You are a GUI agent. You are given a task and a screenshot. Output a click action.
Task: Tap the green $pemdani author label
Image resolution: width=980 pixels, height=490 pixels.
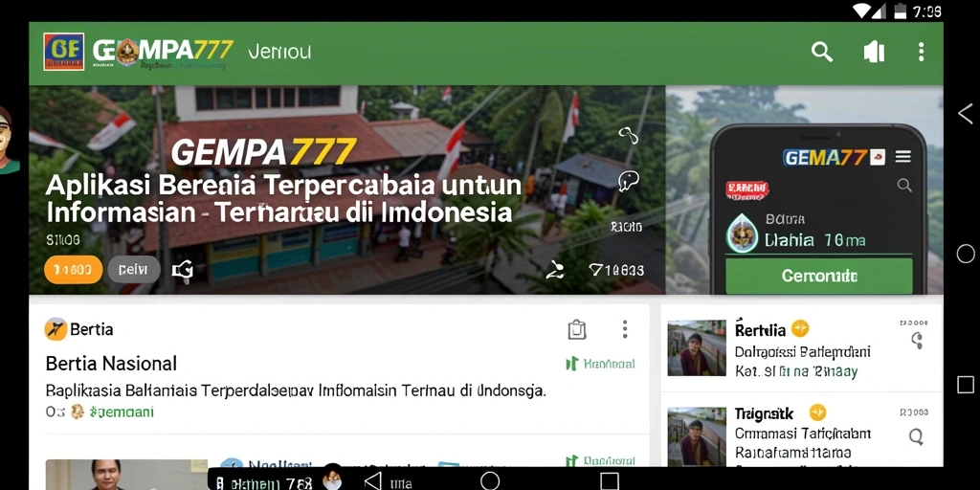click(122, 412)
